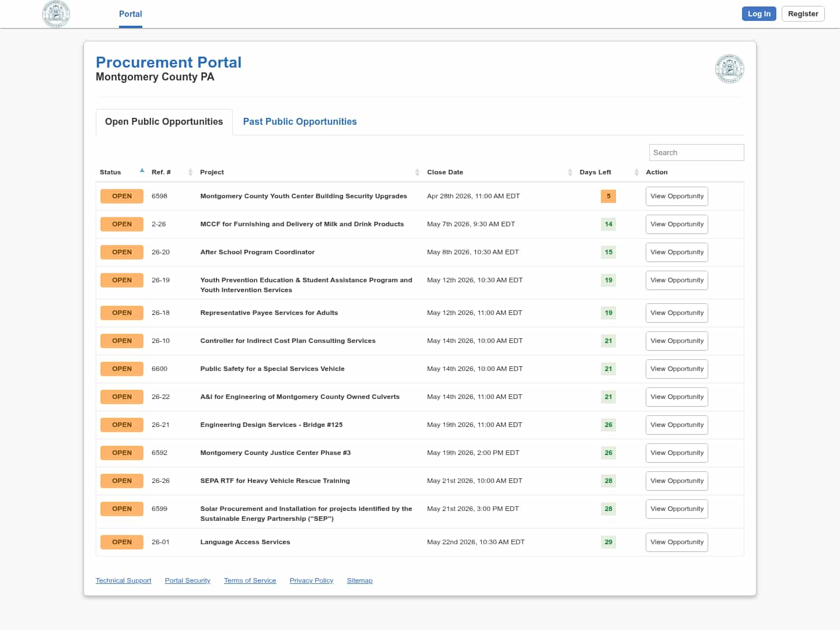View Opportunity for Youth Center Security Upgrades

pos(677,197)
